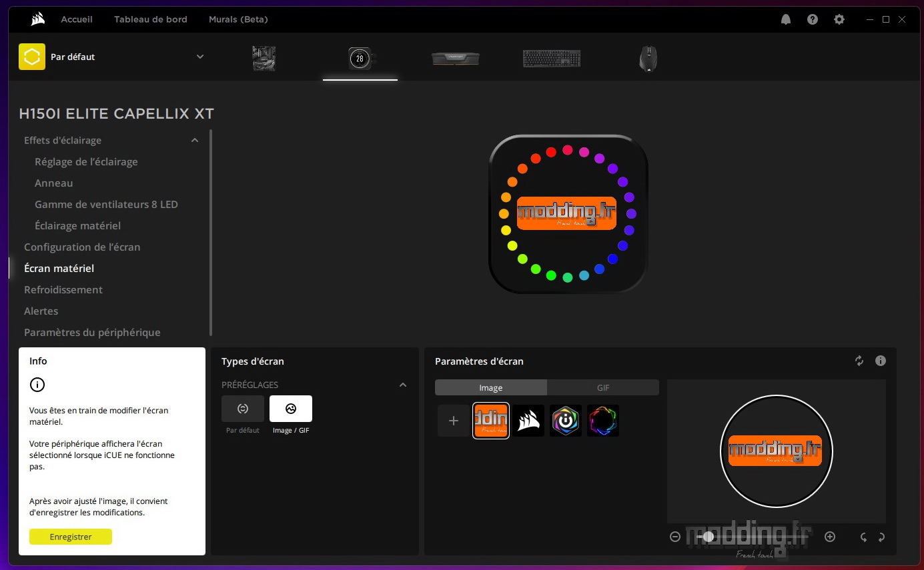Select the Corsair sails logo thumbnail
The height and width of the screenshot is (570, 924).
pyautogui.click(x=528, y=421)
